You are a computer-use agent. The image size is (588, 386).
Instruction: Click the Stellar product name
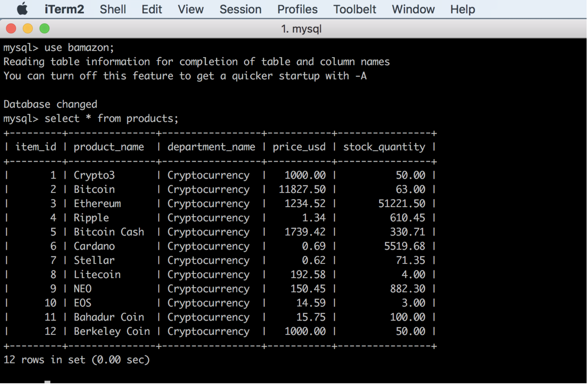click(x=94, y=261)
